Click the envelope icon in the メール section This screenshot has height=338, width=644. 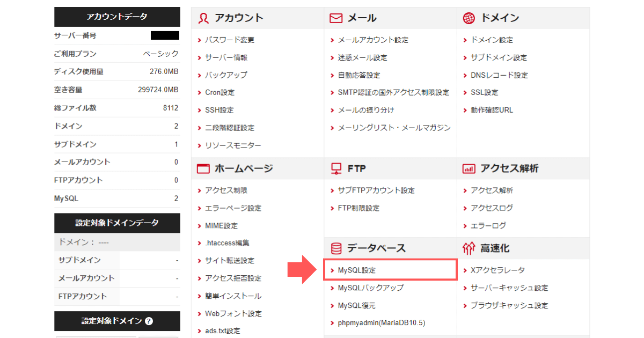click(x=336, y=18)
